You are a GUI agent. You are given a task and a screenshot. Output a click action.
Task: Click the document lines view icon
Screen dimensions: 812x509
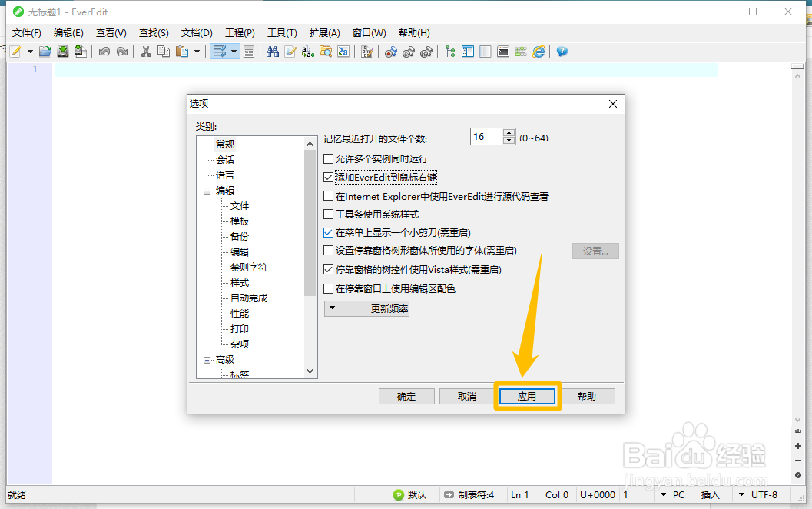coord(249,52)
